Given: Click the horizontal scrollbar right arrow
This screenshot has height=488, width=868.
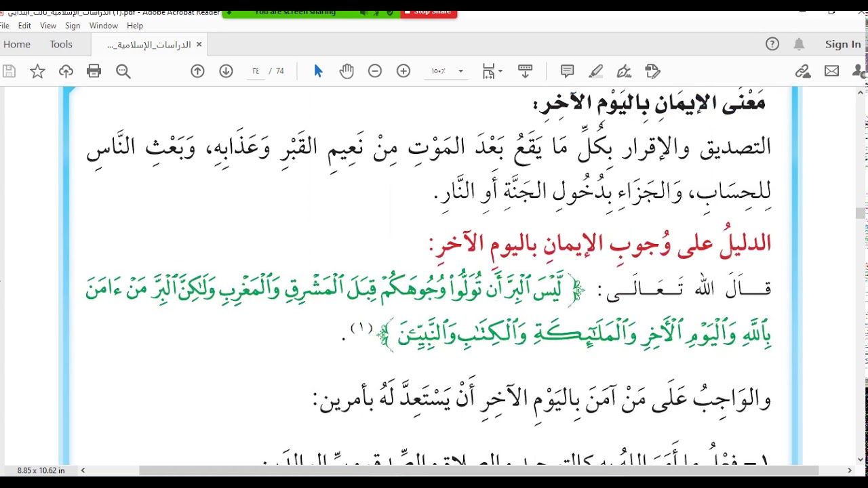Looking at the screenshot, I should 850,470.
